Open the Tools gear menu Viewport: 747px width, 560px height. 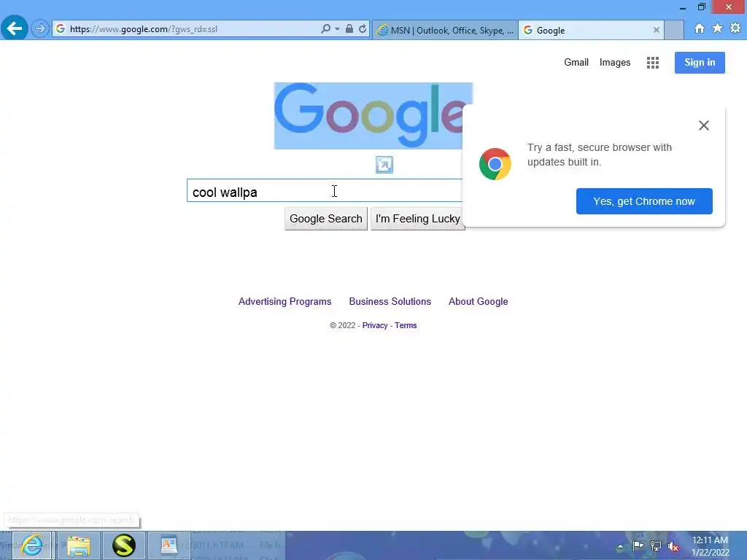click(735, 28)
